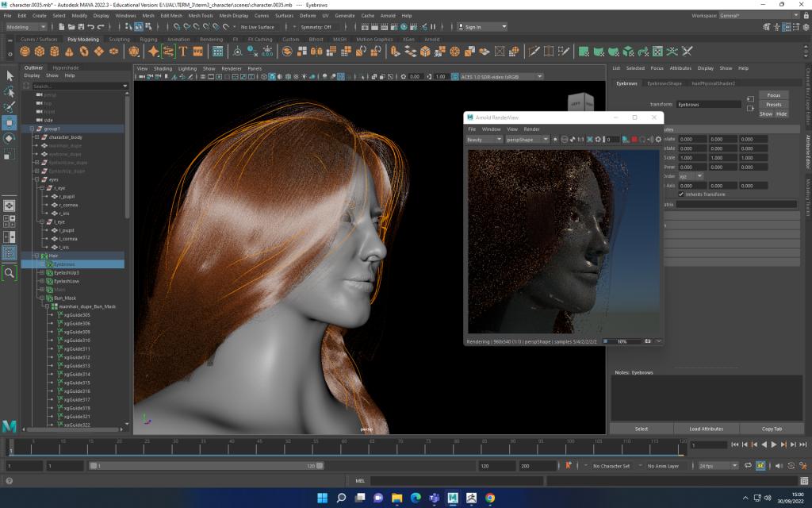Open the Render menu in Arnold RenderView

[532, 129]
